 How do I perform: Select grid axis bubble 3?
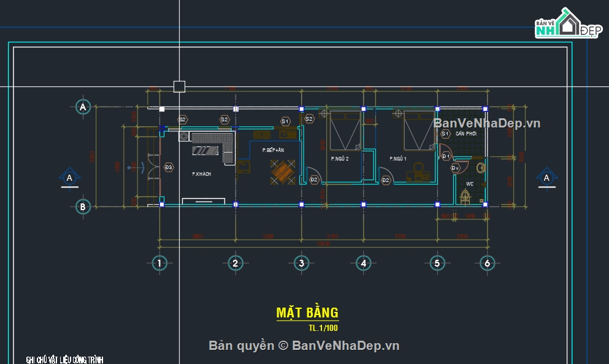(x=301, y=263)
